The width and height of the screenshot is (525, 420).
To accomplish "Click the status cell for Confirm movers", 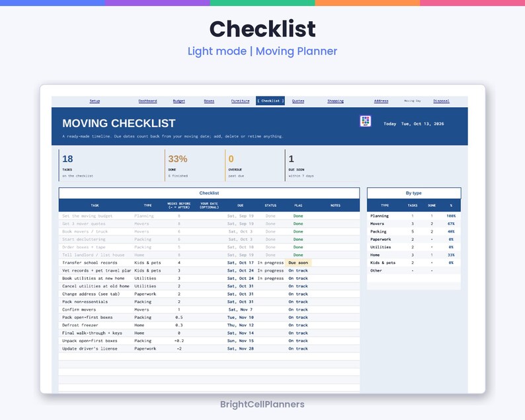I will click(x=270, y=310).
